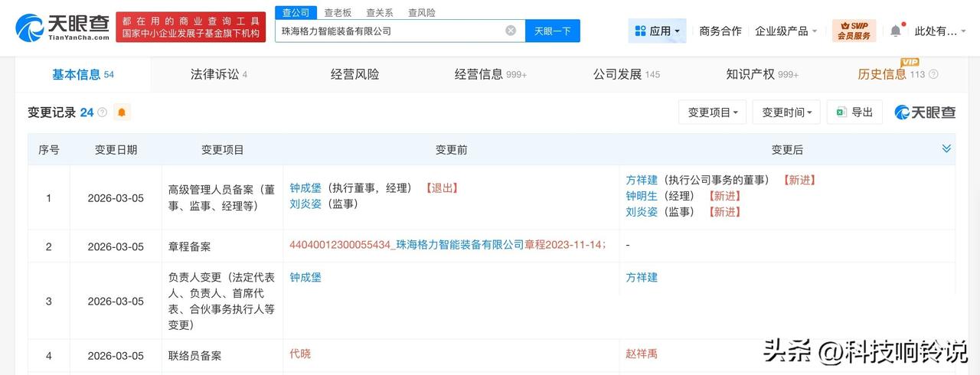Expand the 企业级产品 menu
980x375 pixels.
786,31
